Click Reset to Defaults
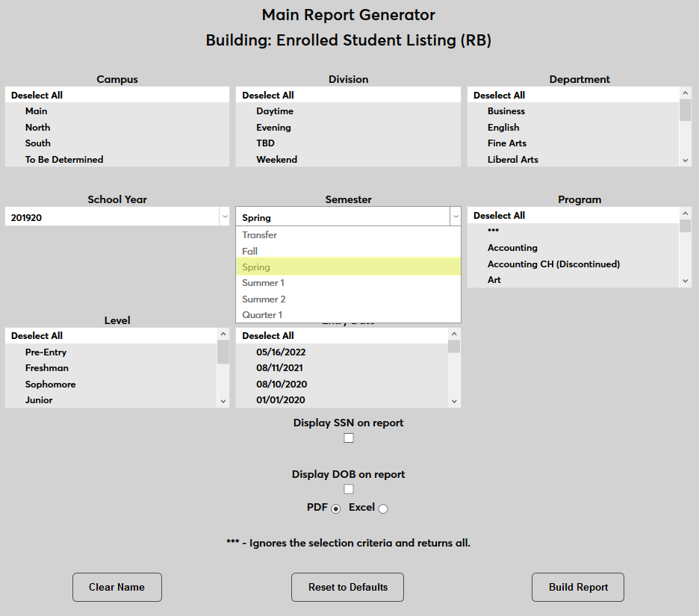 click(x=347, y=587)
